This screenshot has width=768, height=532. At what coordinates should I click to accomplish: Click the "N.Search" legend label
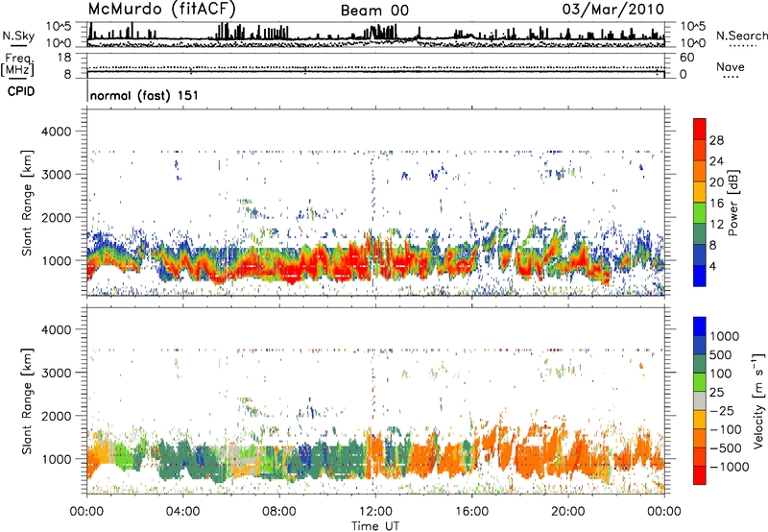click(741, 36)
